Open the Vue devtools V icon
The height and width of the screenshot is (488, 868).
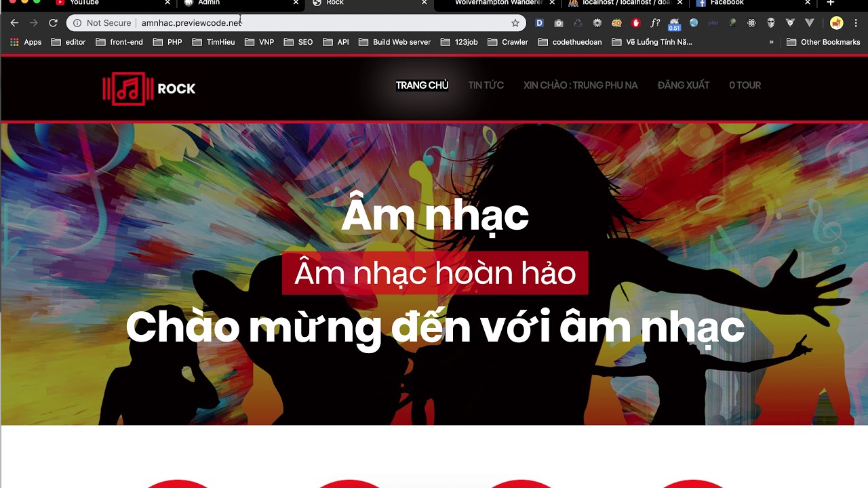point(809,23)
